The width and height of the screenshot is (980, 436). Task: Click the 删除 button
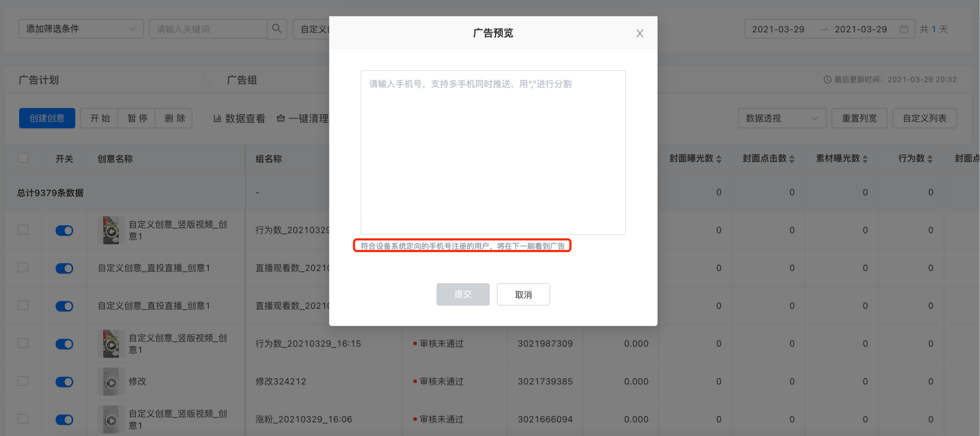coord(174,118)
